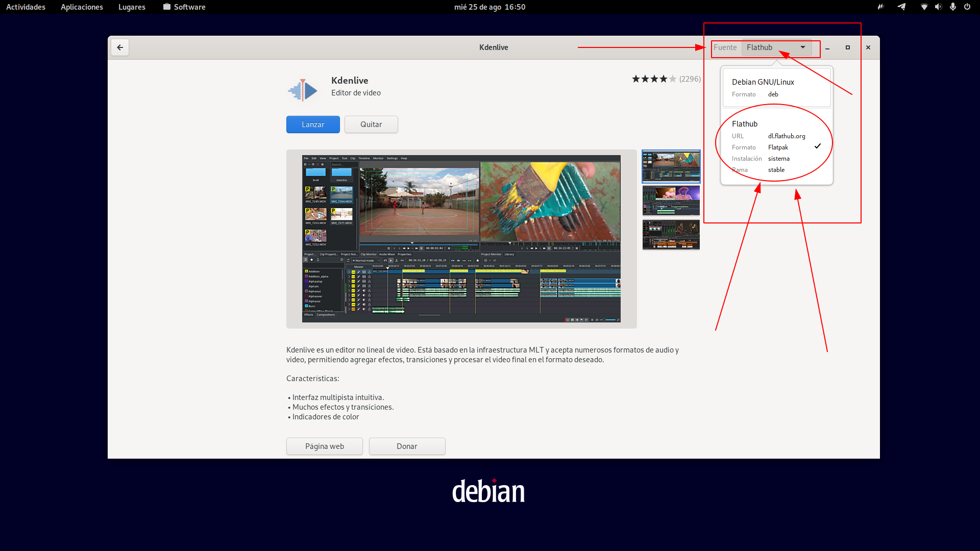Click the star rating icons
The image size is (980, 551).
tap(654, 79)
